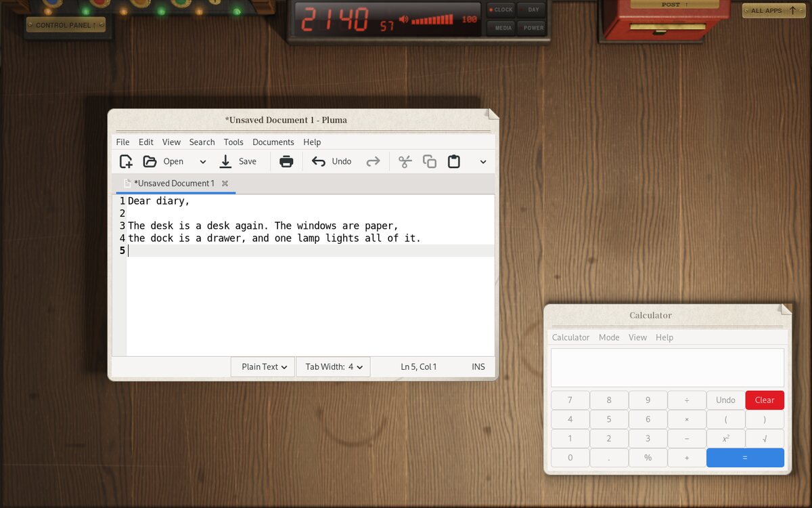The width and height of the screenshot is (812, 508).
Task: Click the red Clear button in Calculator
Action: point(765,400)
